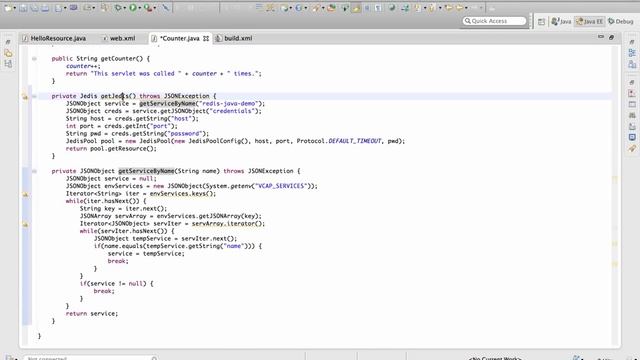This screenshot has width=640, height=360.
Task: Open the build.xml editor tab
Action: pyautogui.click(x=234, y=38)
